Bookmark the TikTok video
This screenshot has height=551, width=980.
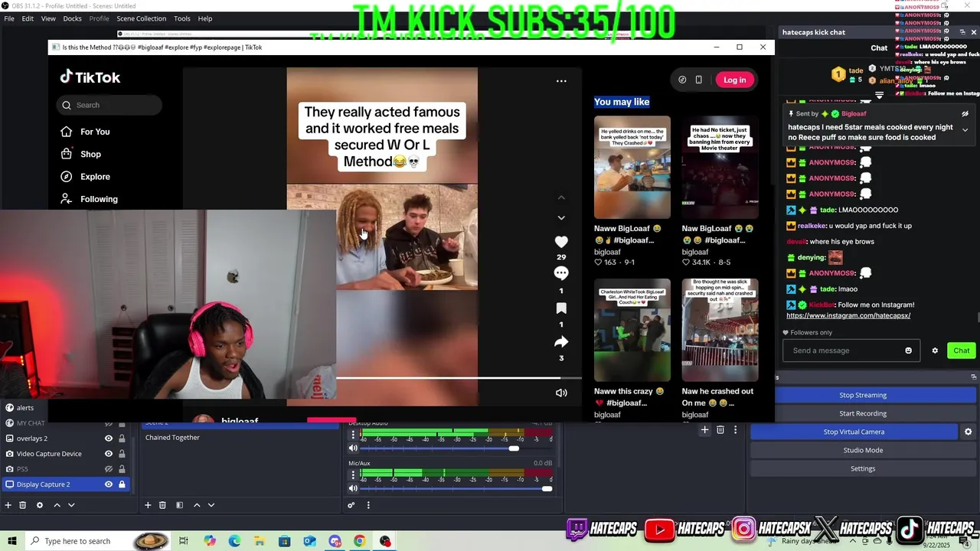(x=561, y=308)
